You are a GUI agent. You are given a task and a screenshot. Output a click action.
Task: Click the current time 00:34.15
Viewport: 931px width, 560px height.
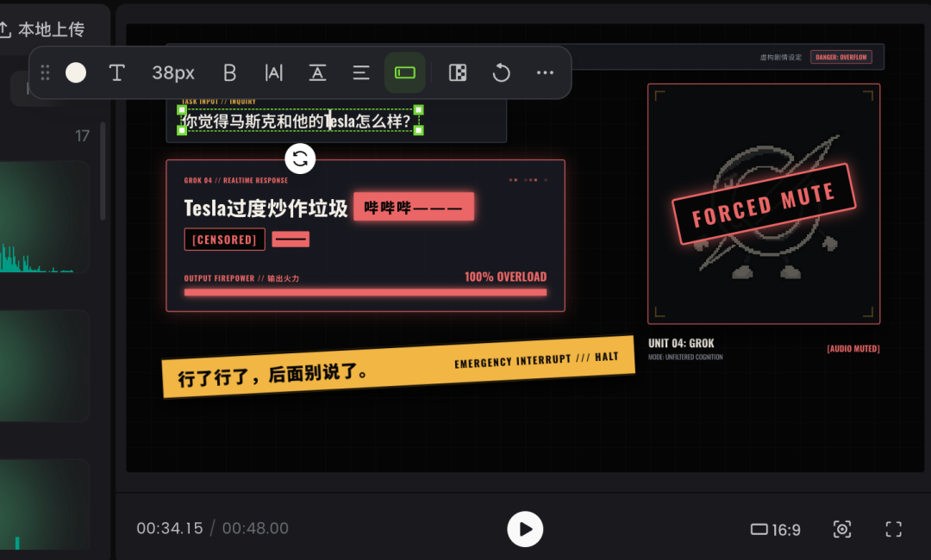coord(170,529)
